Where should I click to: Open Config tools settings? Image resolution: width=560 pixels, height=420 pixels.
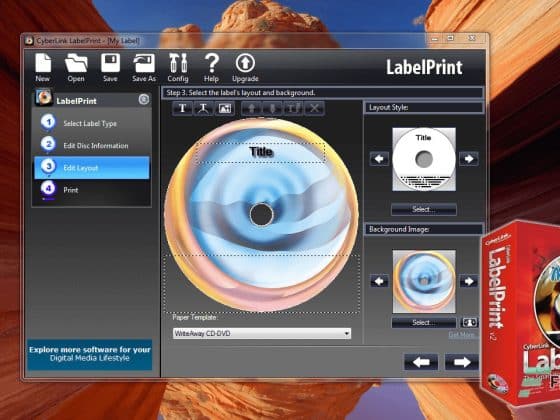tap(178, 68)
